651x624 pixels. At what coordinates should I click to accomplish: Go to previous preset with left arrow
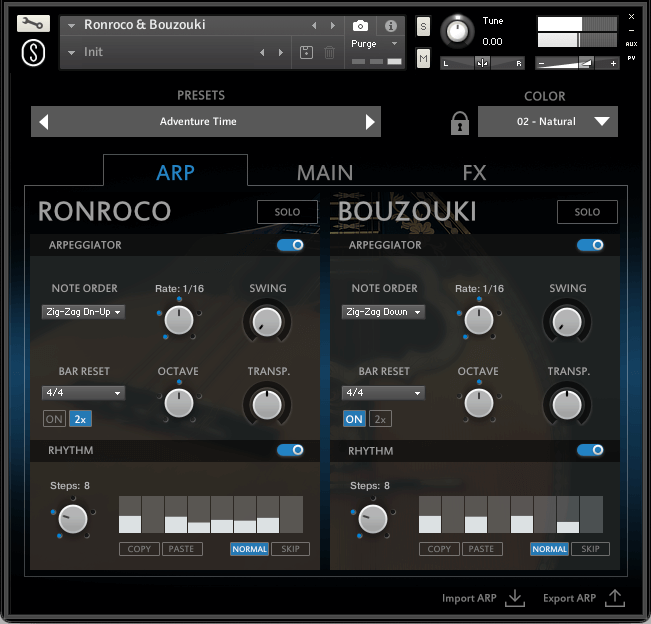tap(43, 122)
